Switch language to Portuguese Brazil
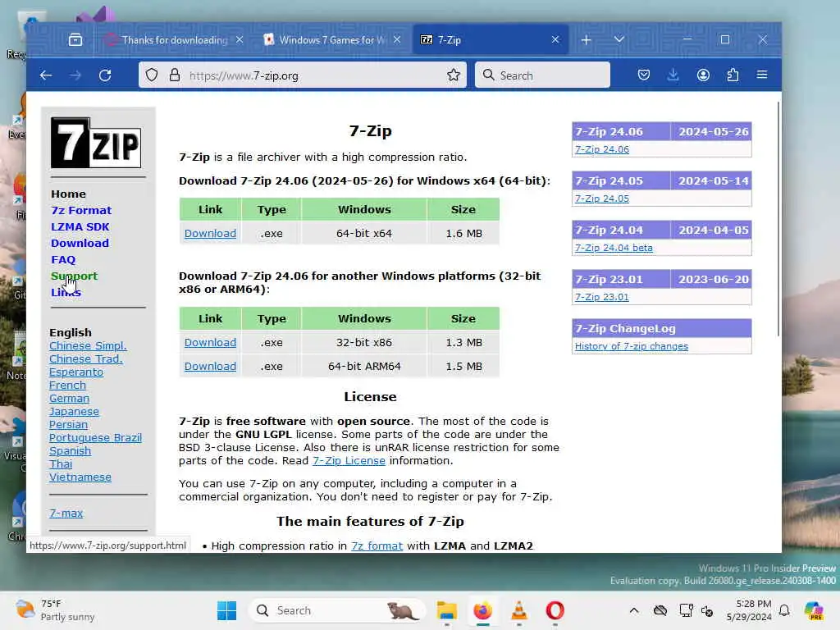The image size is (840, 630). tap(95, 438)
